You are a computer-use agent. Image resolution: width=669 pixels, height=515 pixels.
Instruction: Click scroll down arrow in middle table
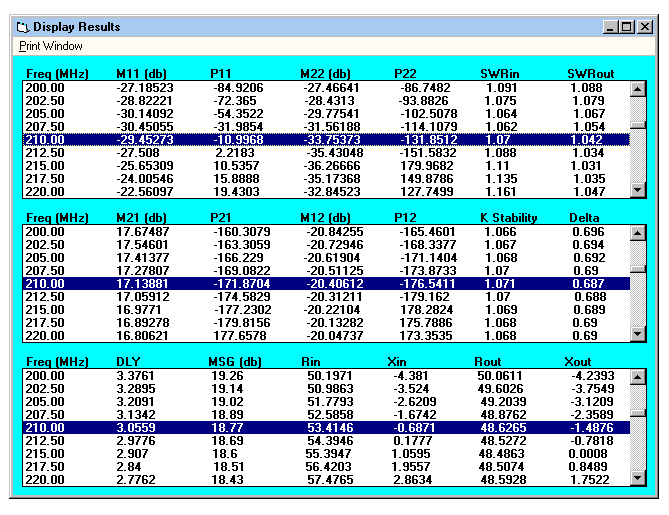click(x=637, y=334)
